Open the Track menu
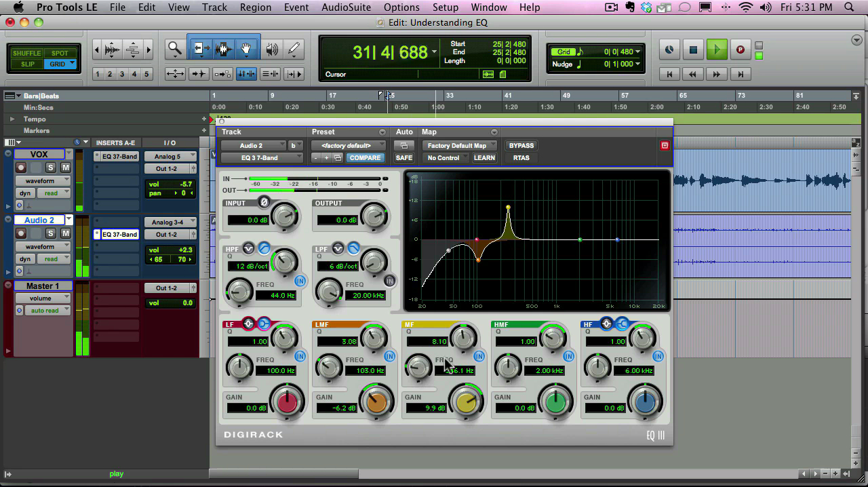 [214, 7]
